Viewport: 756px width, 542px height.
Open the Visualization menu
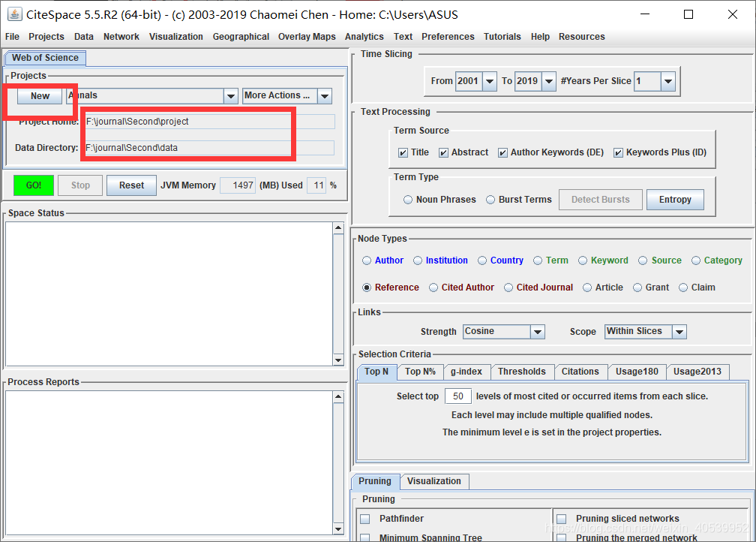click(x=176, y=37)
